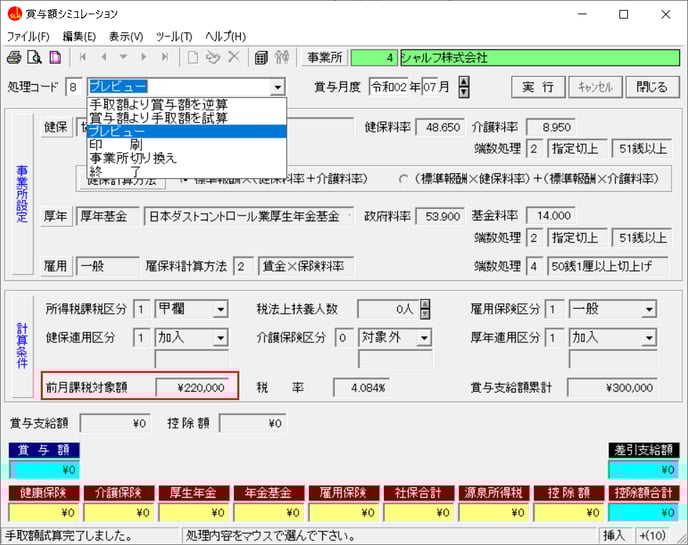Click 前月課税対象額 field ¥220,000
The image size is (688, 545).
(x=192, y=387)
